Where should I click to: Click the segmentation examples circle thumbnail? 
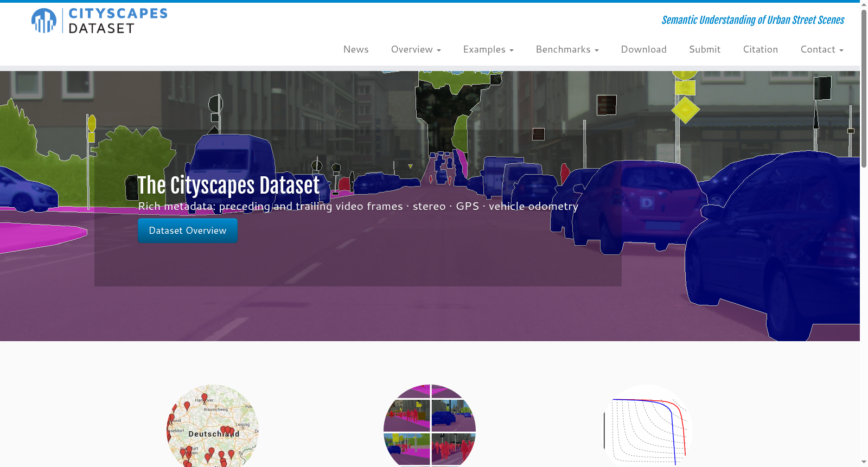tap(430, 426)
